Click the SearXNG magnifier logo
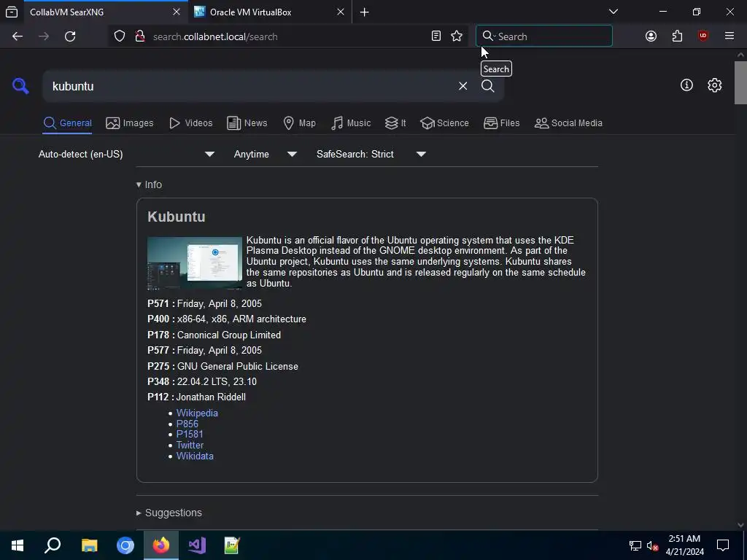Image resolution: width=747 pixels, height=560 pixels. coord(20,86)
